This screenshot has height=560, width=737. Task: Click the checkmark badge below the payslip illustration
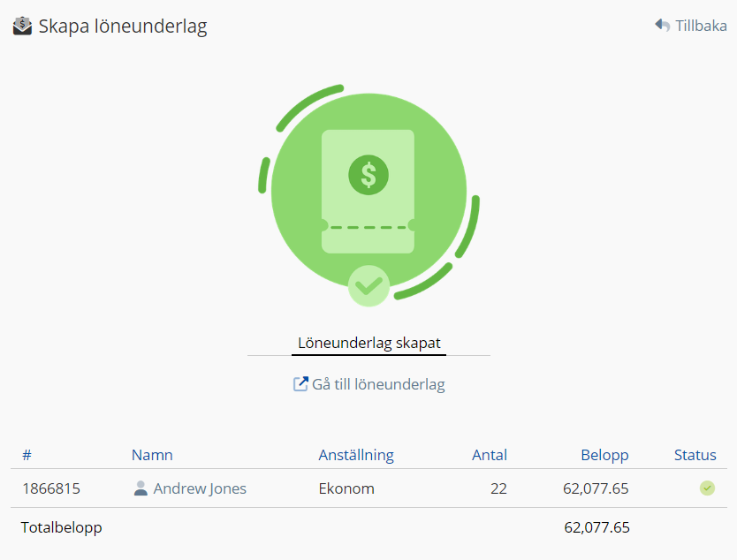368,285
